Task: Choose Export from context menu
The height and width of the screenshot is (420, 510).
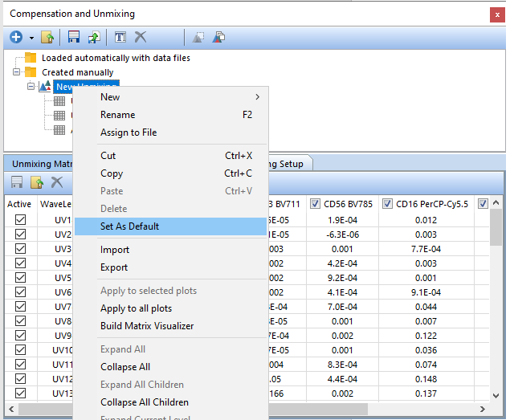Action: tap(170, 267)
